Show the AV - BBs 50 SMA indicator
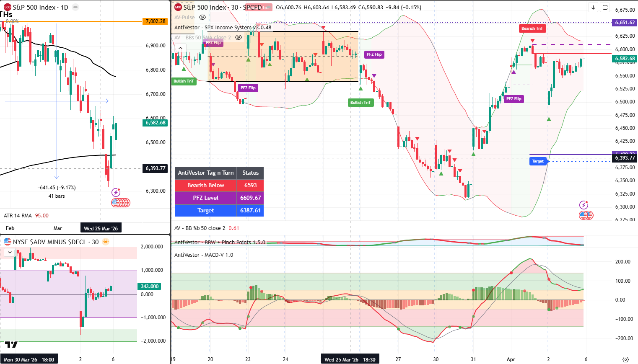This screenshot has height=364, width=638. pyautogui.click(x=239, y=37)
